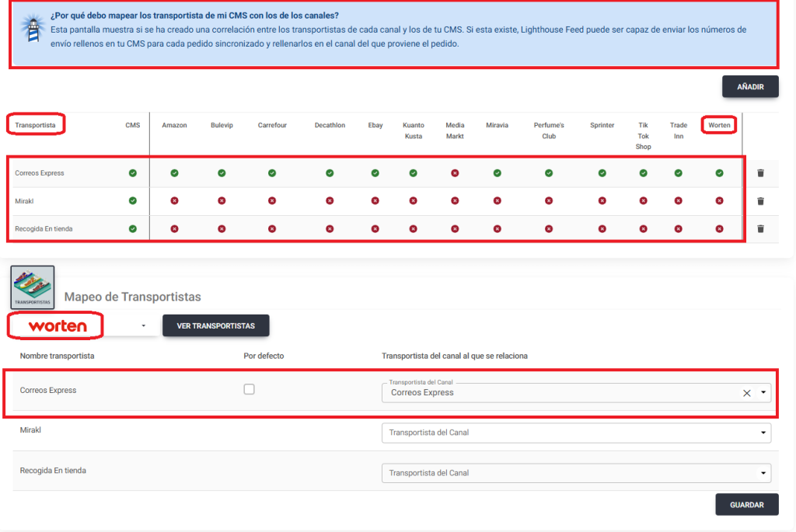Image resolution: width=796 pixels, height=532 pixels.
Task: Remove Recogida En tienda with trash icon
Action: (760, 229)
